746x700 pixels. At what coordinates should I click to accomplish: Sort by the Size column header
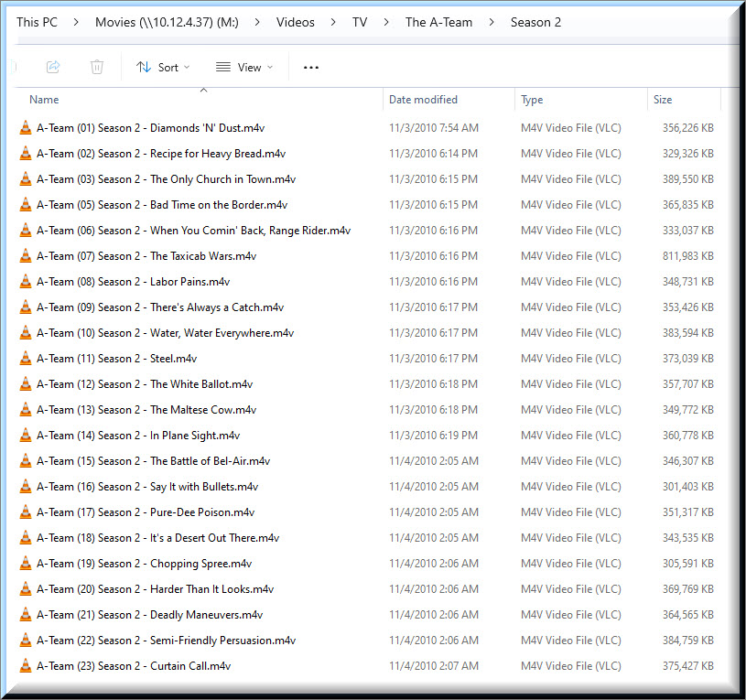(x=663, y=100)
